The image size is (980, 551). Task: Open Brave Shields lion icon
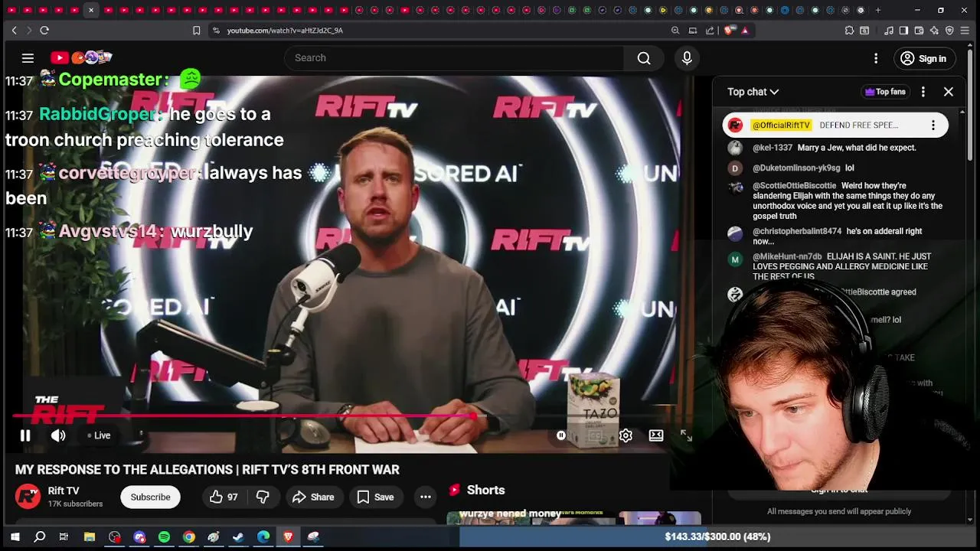pos(730,31)
